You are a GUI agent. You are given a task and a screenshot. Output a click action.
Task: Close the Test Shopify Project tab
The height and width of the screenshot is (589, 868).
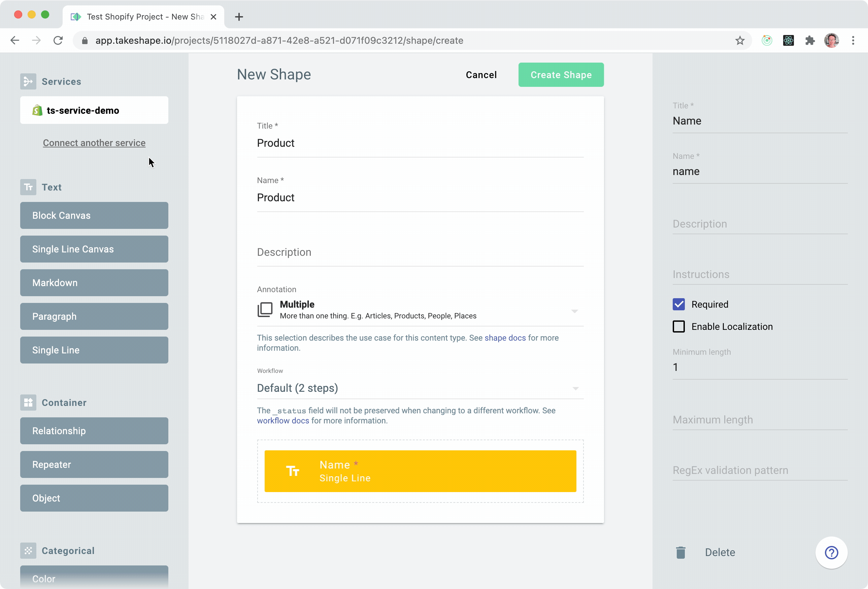click(x=213, y=17)
